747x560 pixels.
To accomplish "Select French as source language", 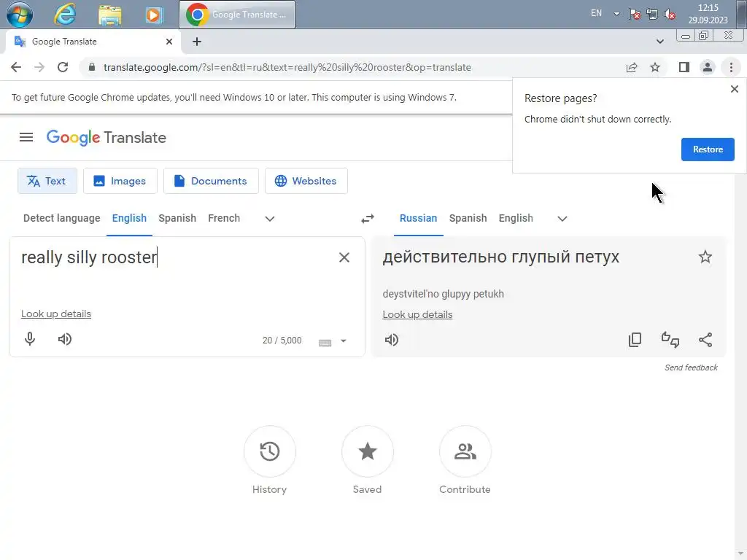I will (x=224, y=218).
